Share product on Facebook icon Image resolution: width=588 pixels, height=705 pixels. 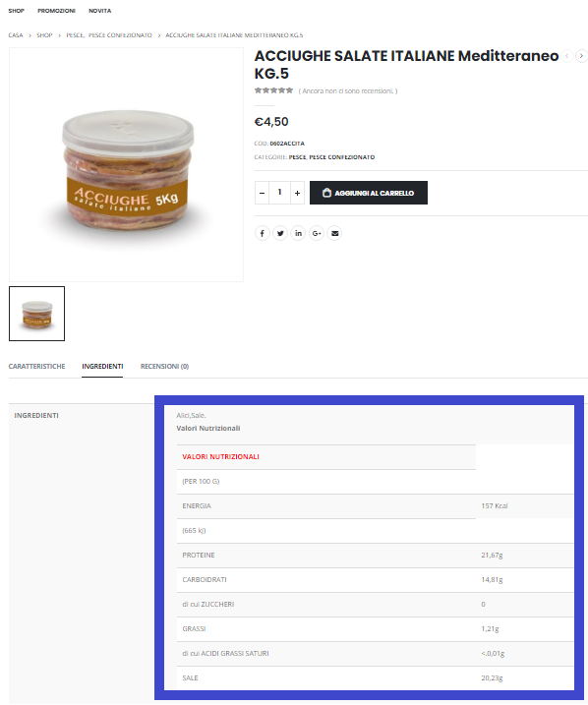coord(263,233)
